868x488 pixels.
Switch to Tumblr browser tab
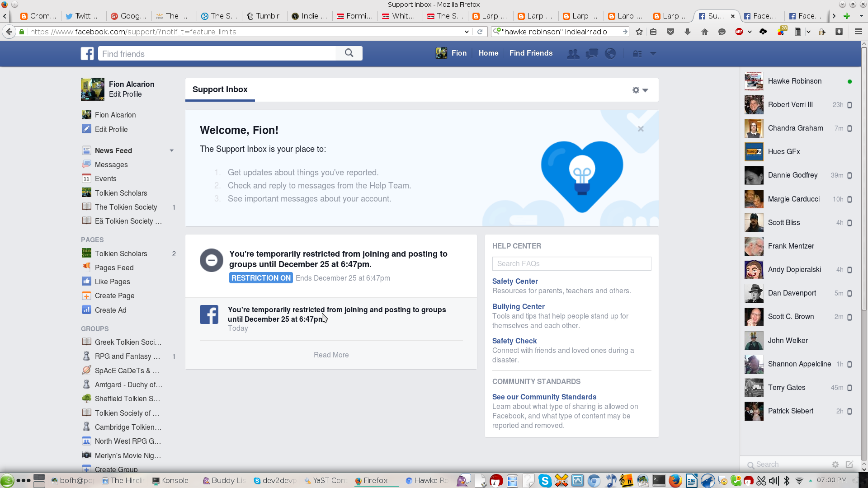click(264, 16)
